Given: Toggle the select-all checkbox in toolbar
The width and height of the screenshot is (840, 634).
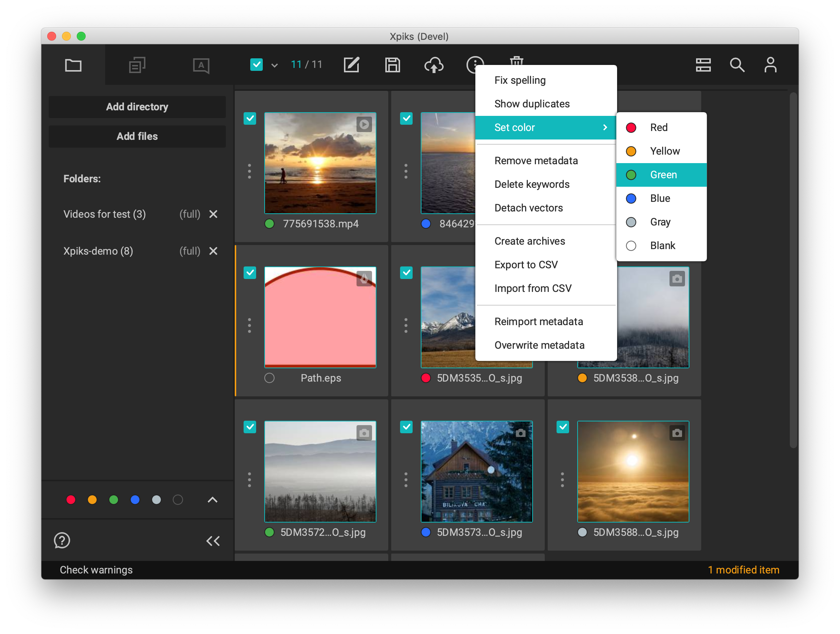Looking at the screenshot, I should pos(257,65).
